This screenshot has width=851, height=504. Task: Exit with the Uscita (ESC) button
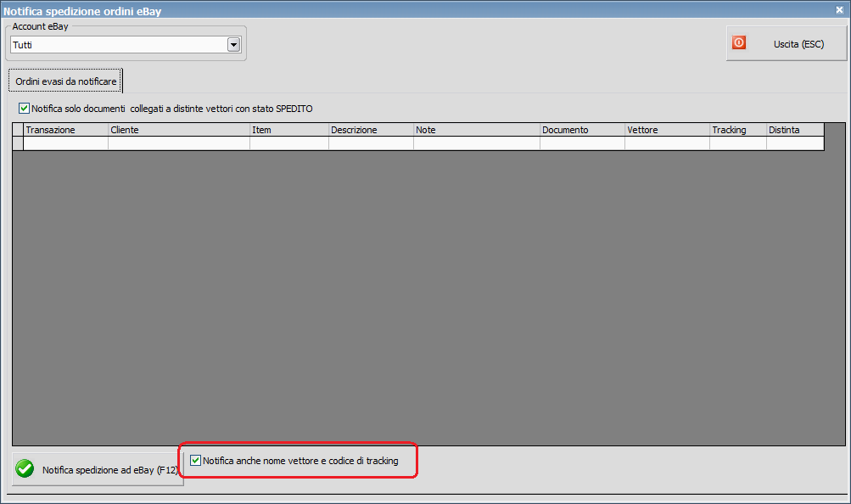tap(787, 43)
